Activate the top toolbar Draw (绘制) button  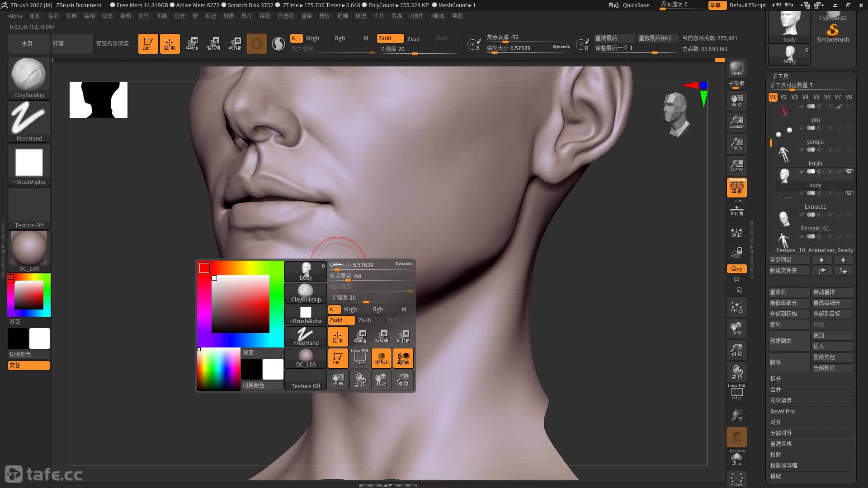coord(170,44)
